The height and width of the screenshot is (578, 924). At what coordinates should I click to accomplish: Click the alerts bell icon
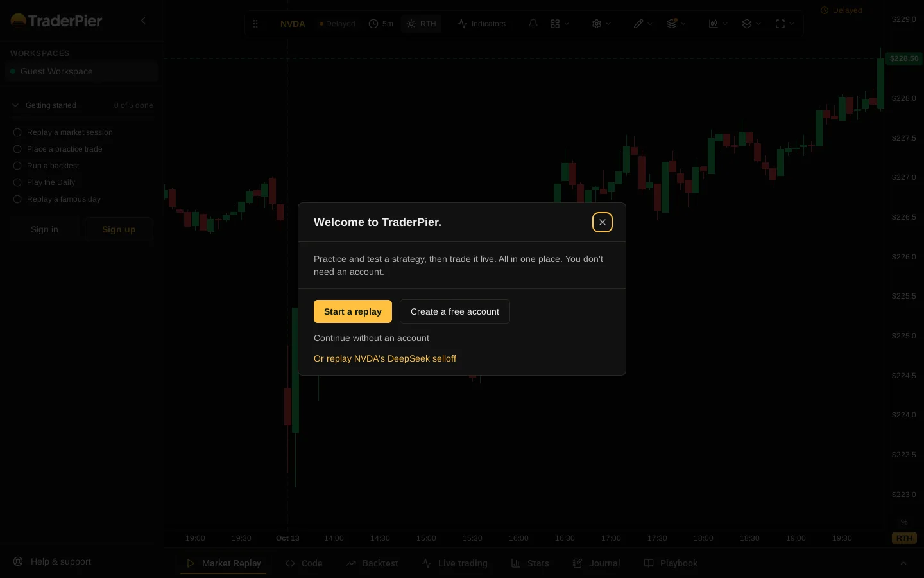[533, 24]
